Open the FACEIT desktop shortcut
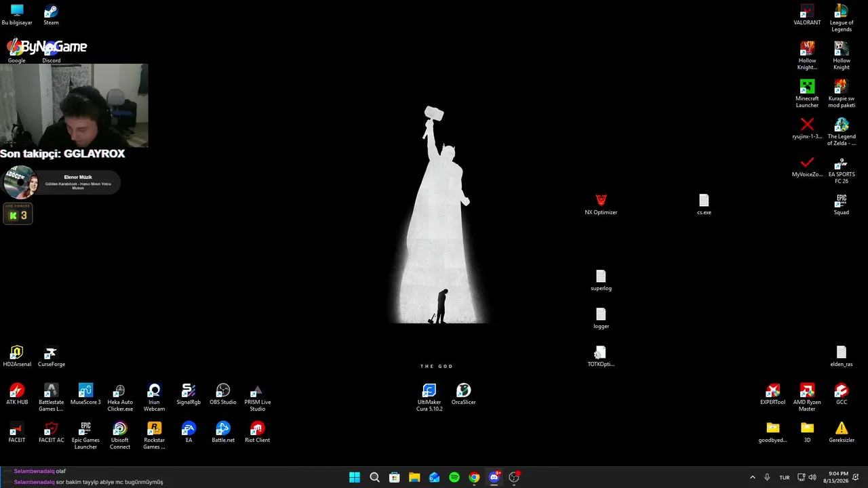 click(17, 432)
